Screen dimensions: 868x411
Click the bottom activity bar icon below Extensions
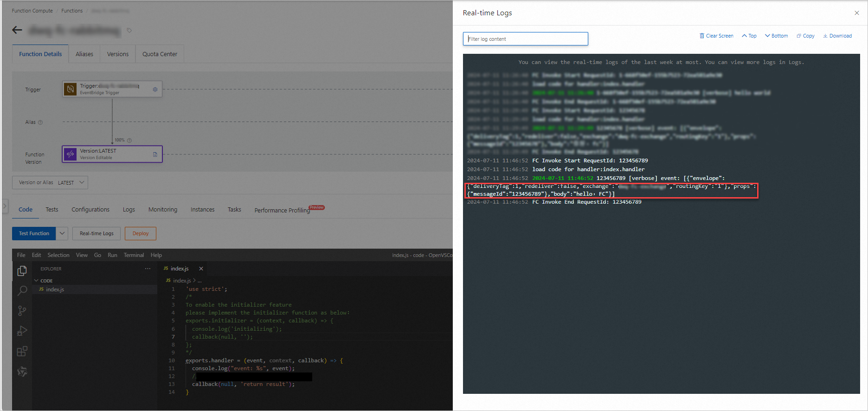[x=22, y=372]
